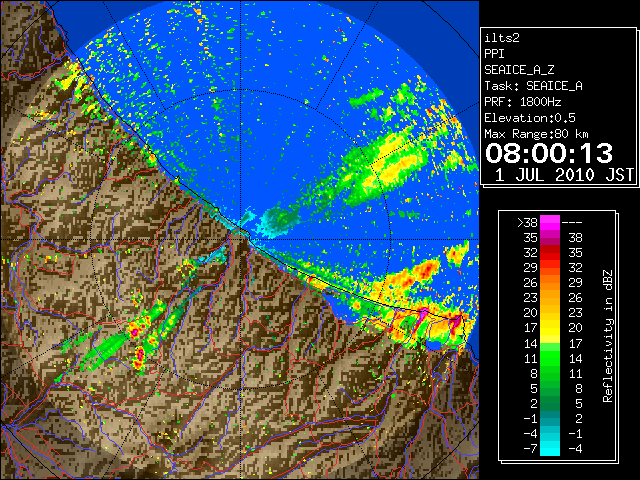The width and height of the screenshot is (640, 480).
Task: Click the Task: SEAICE_A line
Action: (533, 86)
